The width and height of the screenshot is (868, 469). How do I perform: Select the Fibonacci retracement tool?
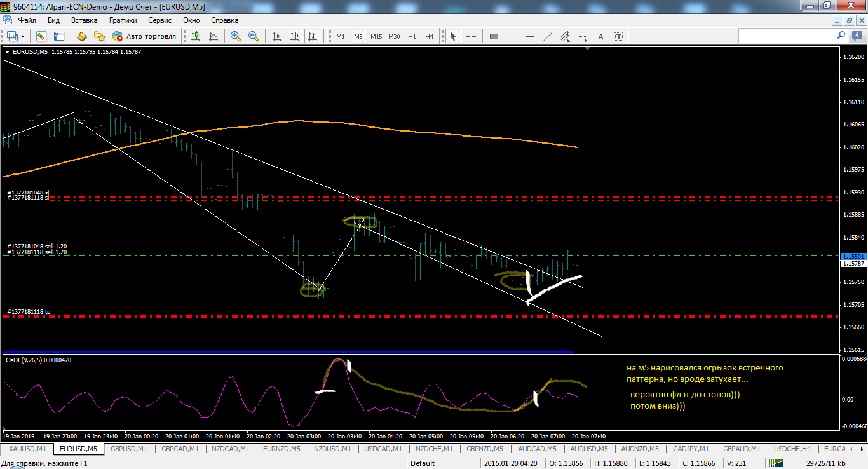(583, 36)
